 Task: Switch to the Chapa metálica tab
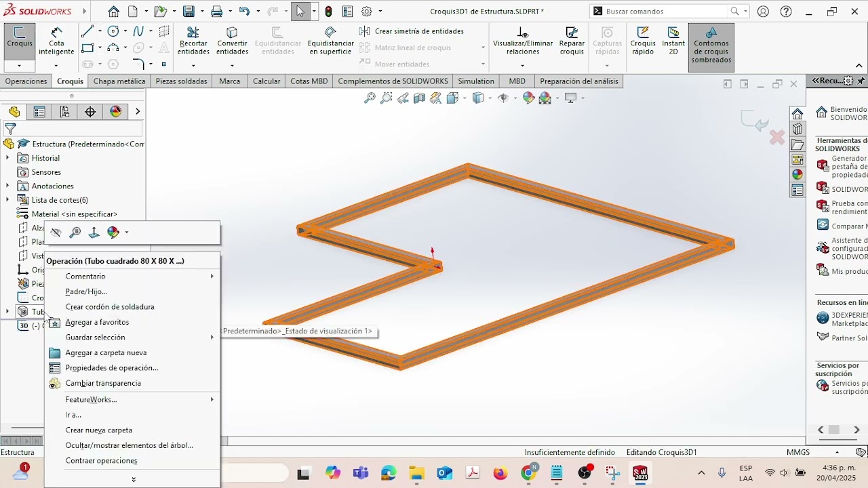[x=119, y=81]
